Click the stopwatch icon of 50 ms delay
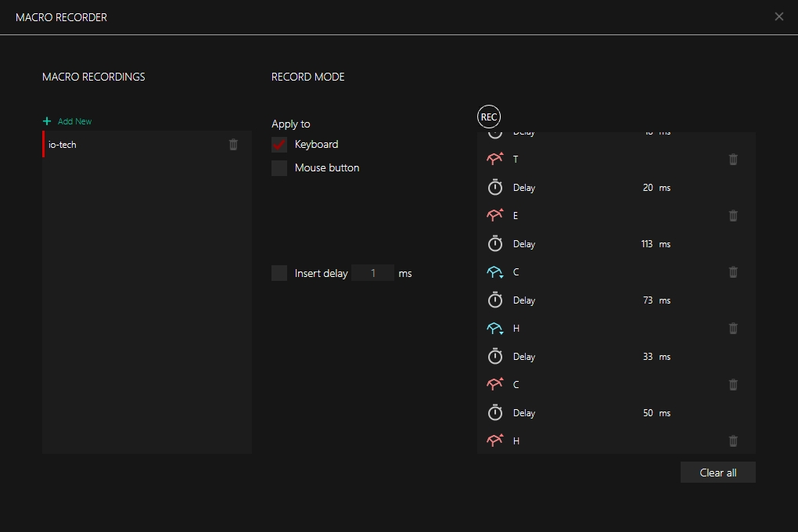798x532 pixels. (x=494, y=412)
